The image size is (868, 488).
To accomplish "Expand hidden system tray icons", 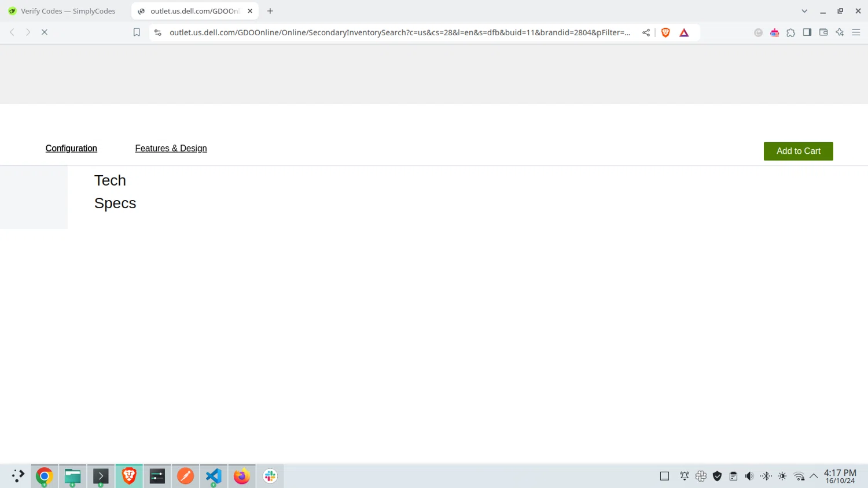I will pos(814,476).
